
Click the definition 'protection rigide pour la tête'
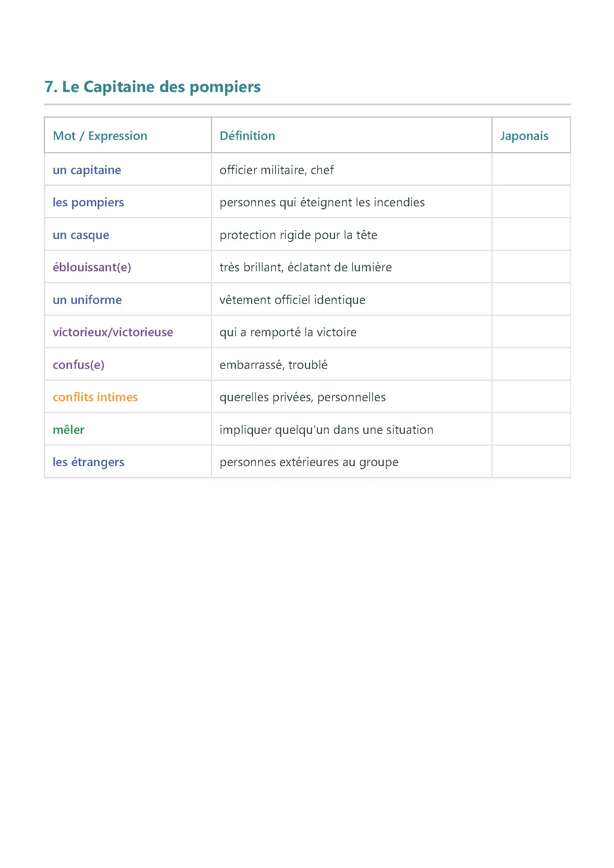298,235
